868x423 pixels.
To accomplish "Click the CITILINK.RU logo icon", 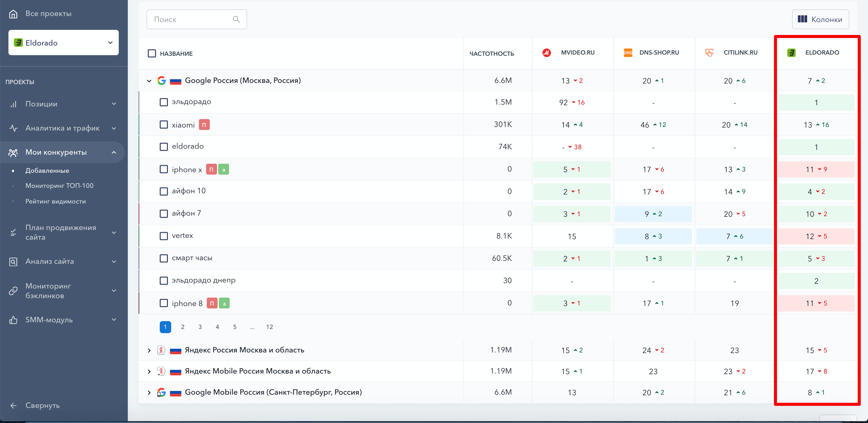I will [x=709, y=52].
